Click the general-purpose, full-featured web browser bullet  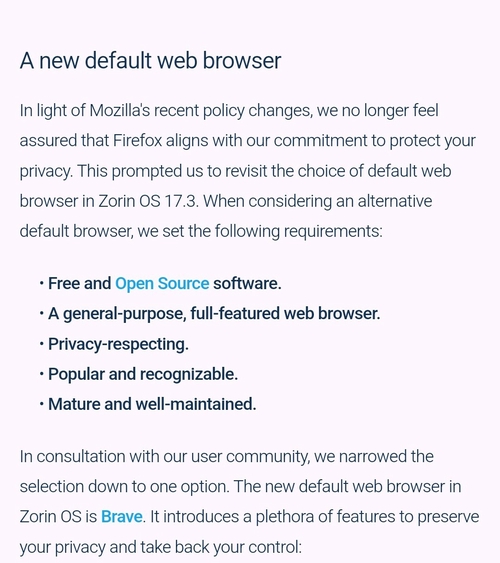pyautogui.click(x=214, y=314)
